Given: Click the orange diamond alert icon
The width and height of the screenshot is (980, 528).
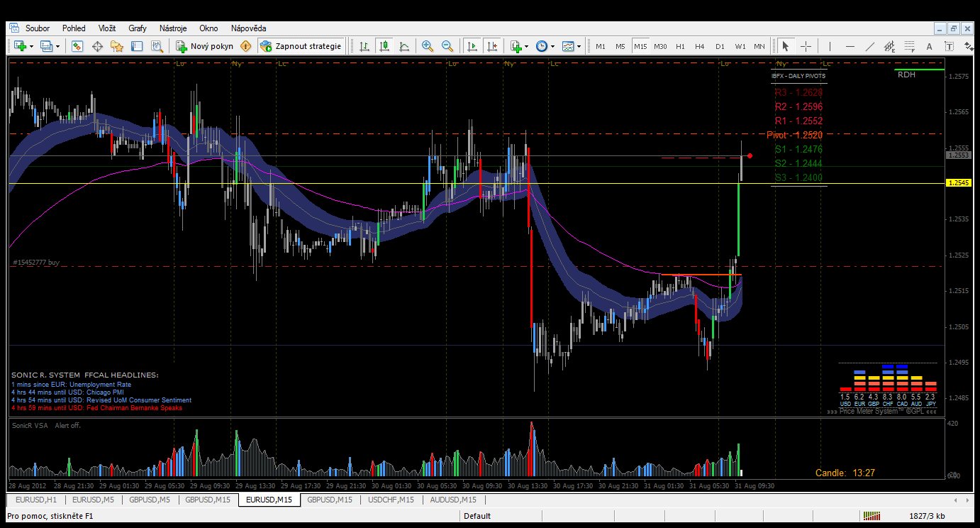Looking at the screenshot, I should 245,46.
